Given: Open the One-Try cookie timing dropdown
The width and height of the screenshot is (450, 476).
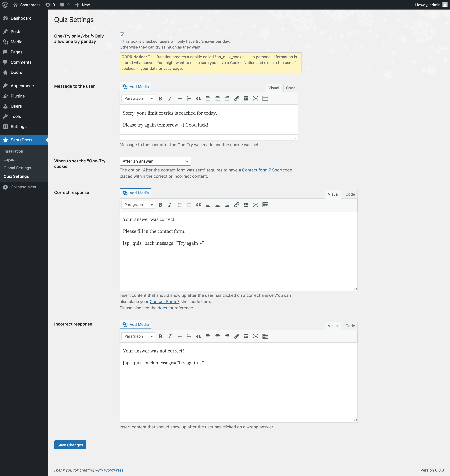Looking at the screenshot, I should pyautogui.click(x=155, y=161).
